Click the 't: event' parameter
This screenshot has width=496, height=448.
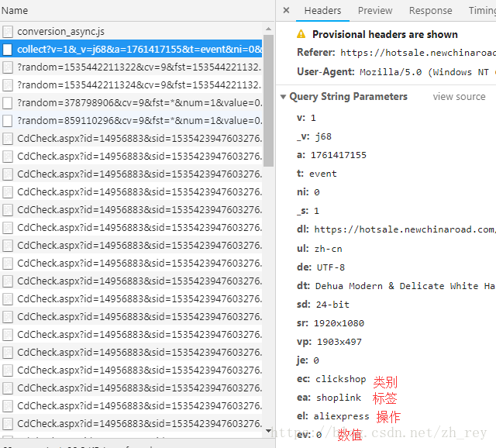pyautogui.click(x=317, y=174)
